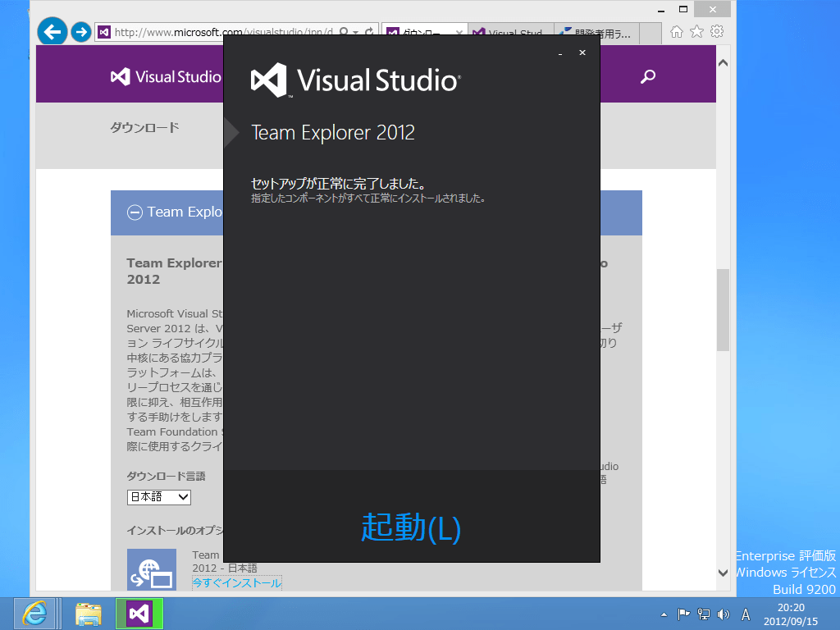Screen dimensions: 840x630
Task: Click the browser address bar URL
Action: 223,32
